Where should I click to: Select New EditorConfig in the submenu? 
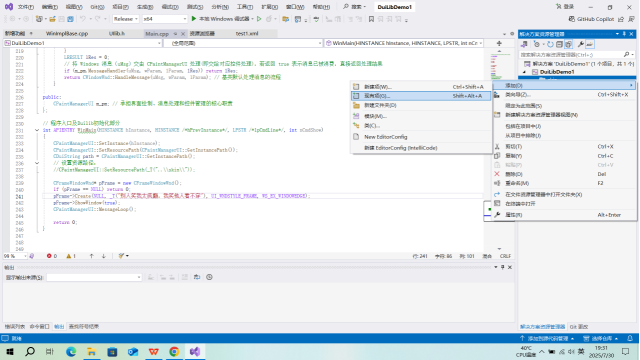[x=421, y=137]
